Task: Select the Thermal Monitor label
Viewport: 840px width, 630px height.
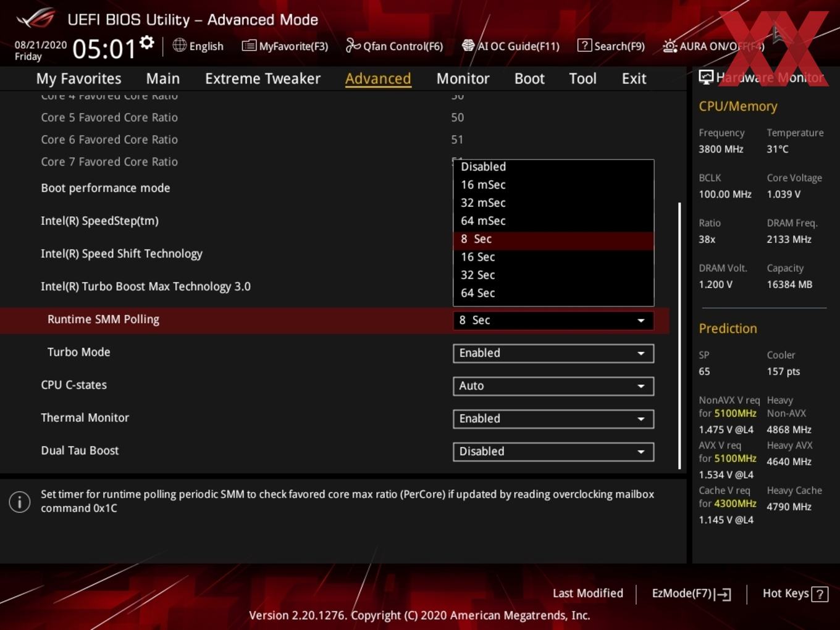Action: point(85,418)
